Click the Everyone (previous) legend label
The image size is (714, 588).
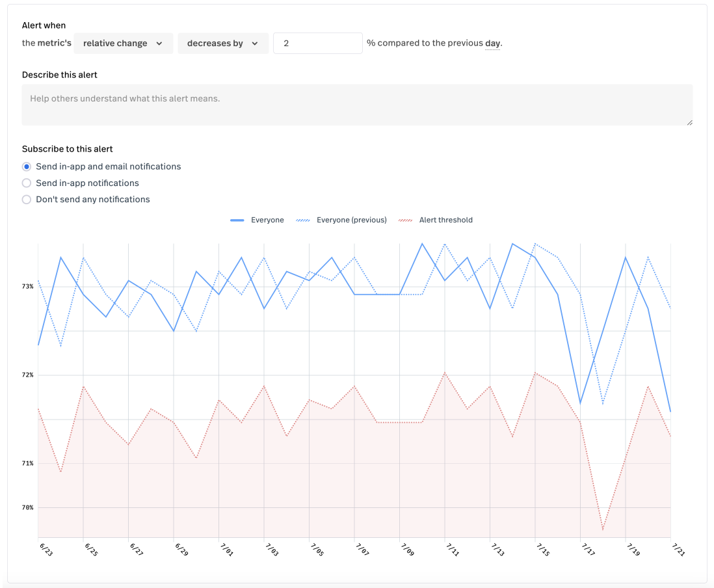click(x=351, y=220)
